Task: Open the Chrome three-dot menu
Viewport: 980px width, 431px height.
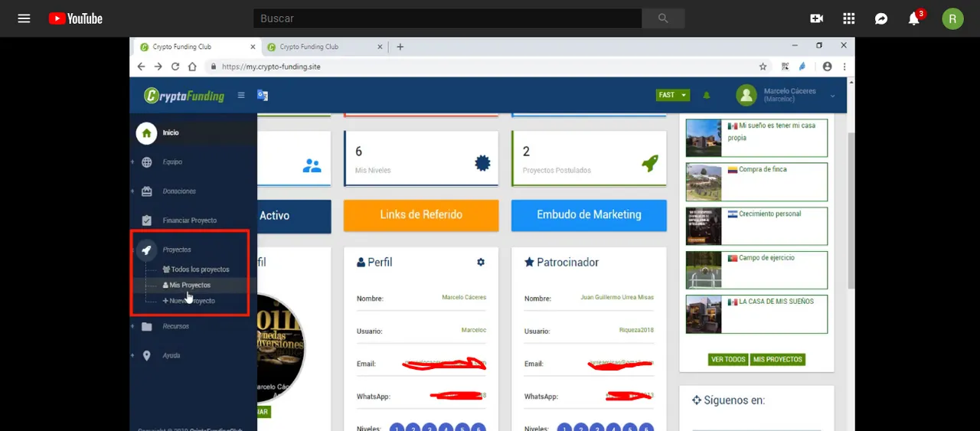Action: click(844, 67)
